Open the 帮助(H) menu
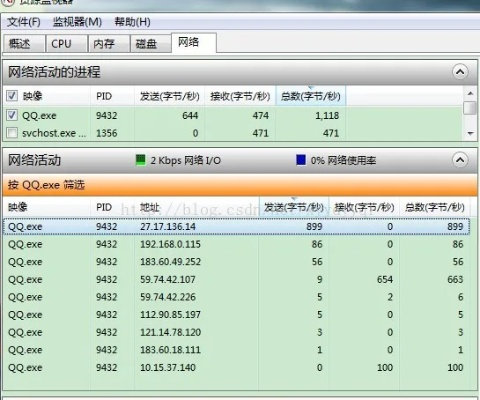Viewport: 480px width, 400px height. [132, 22]
